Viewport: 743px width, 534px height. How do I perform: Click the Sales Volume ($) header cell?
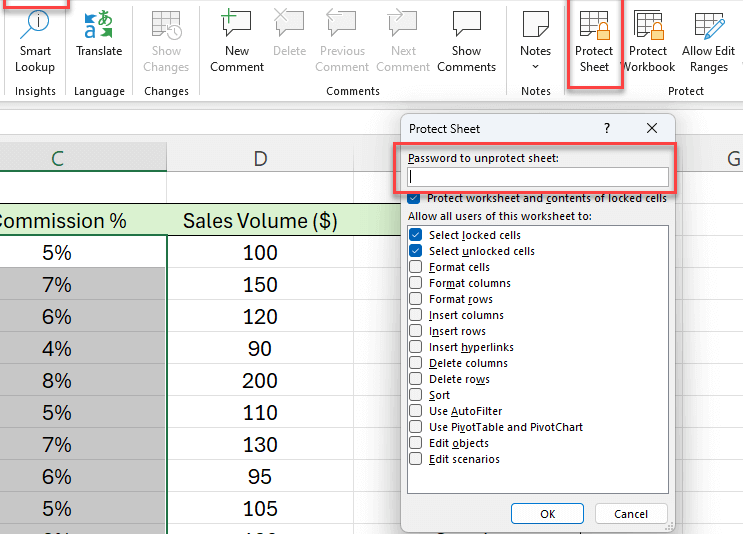[260, 220]
